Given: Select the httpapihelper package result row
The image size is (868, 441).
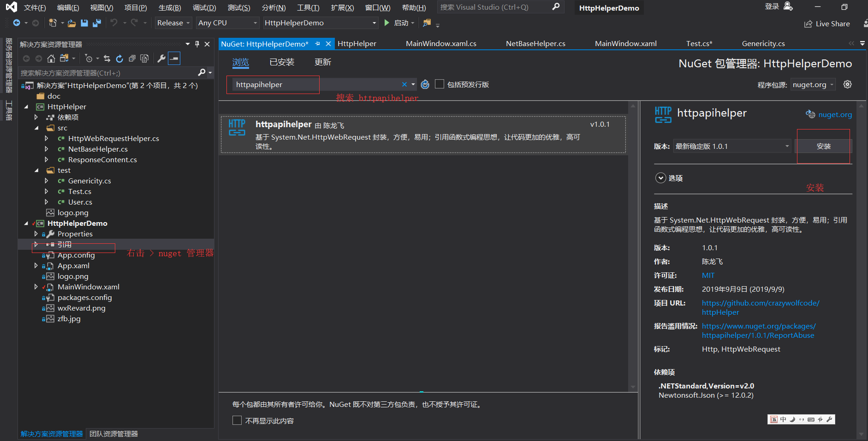Looking at the screenshot, I should click(423, 135).
